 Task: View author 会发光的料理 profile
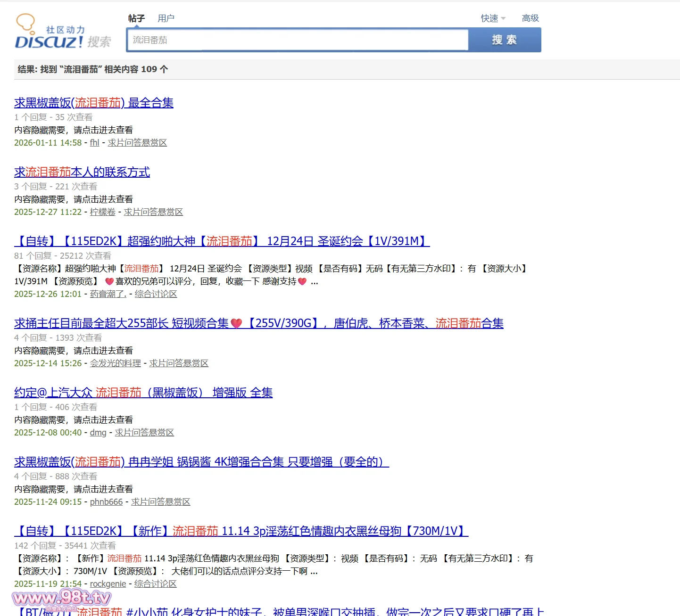116,363
